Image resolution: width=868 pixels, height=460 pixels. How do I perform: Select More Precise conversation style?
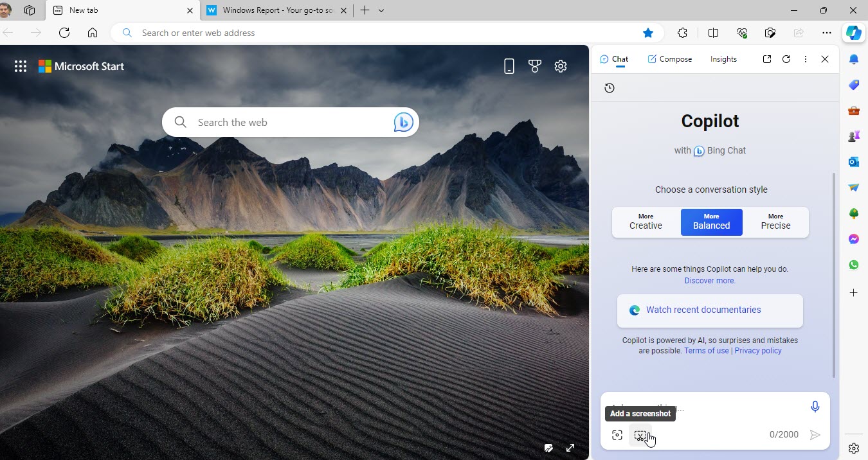point(775,222)
